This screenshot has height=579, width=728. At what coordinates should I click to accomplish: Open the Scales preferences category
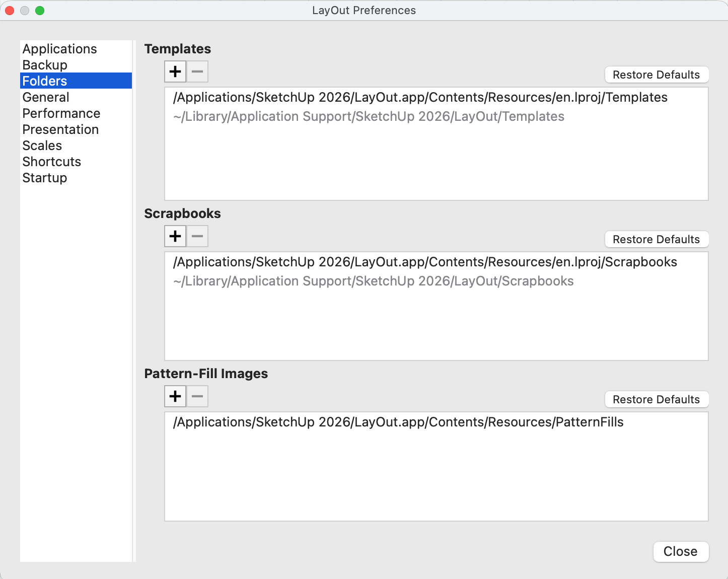click(76, 146)
